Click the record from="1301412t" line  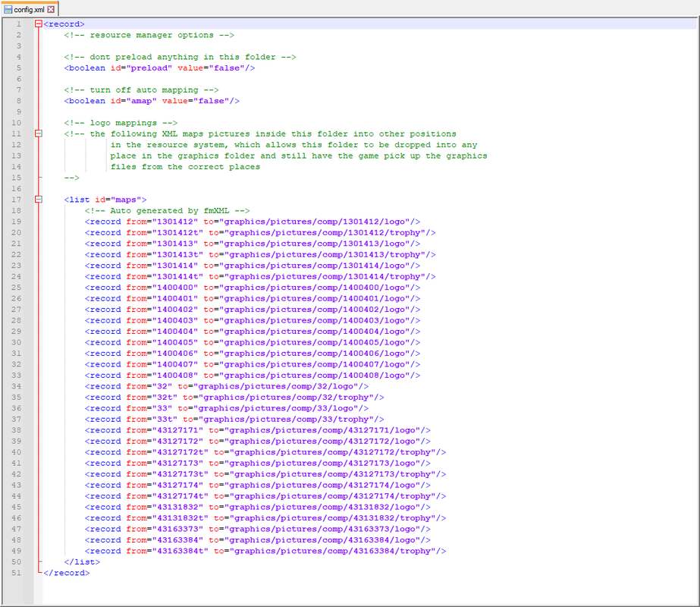point(260,233)
